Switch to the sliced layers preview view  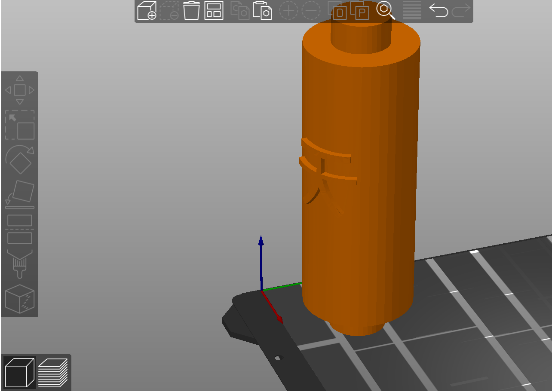pos(53,372)
